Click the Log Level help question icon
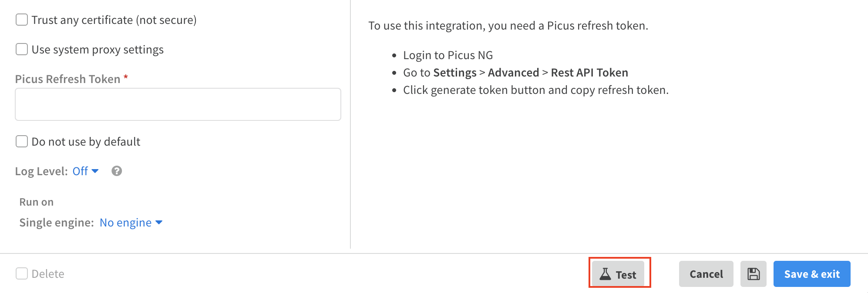The width and height of the screenshot is (868, 293). (117, 171)
